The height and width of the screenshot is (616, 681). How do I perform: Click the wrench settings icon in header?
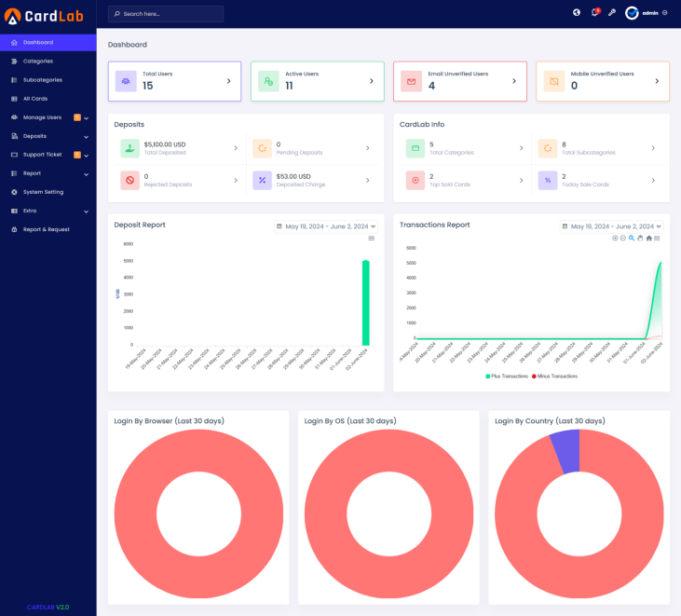tap(612, 13)
